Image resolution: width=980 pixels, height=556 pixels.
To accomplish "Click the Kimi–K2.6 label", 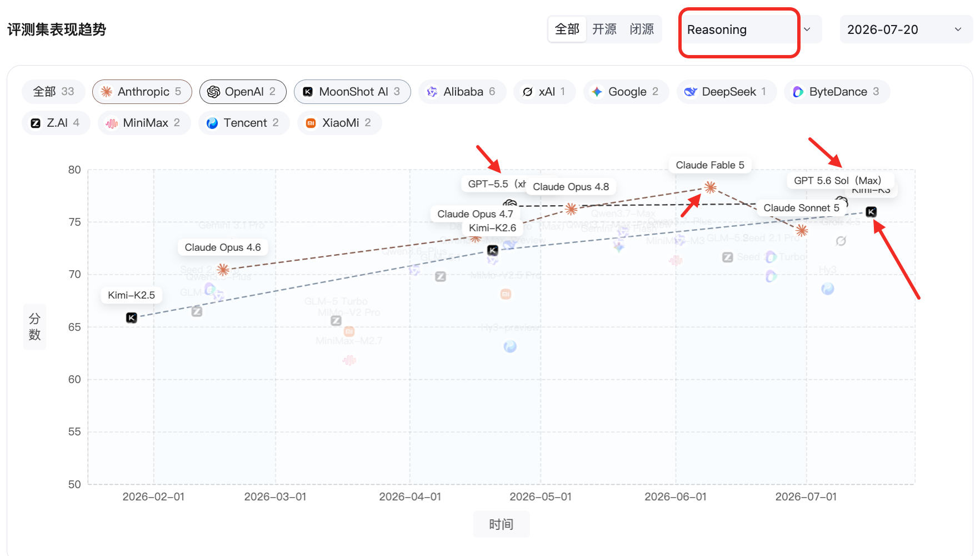I will (493, 228).
